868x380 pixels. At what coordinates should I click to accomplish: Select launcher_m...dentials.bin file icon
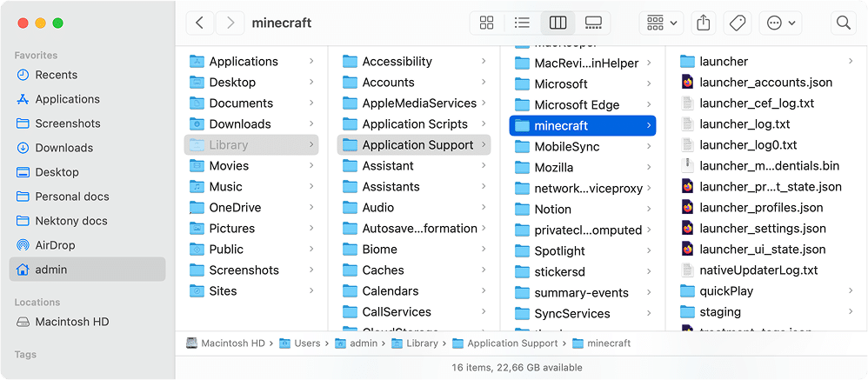(687, 166)
